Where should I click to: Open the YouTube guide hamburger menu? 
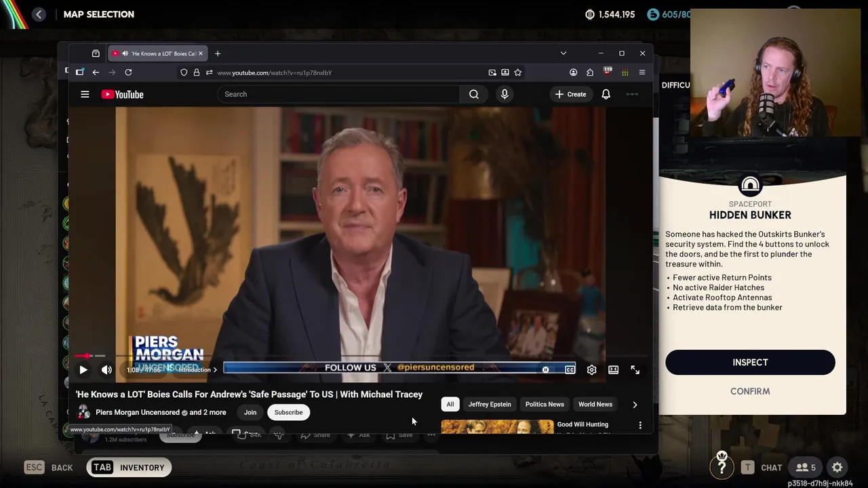point(85,94)
